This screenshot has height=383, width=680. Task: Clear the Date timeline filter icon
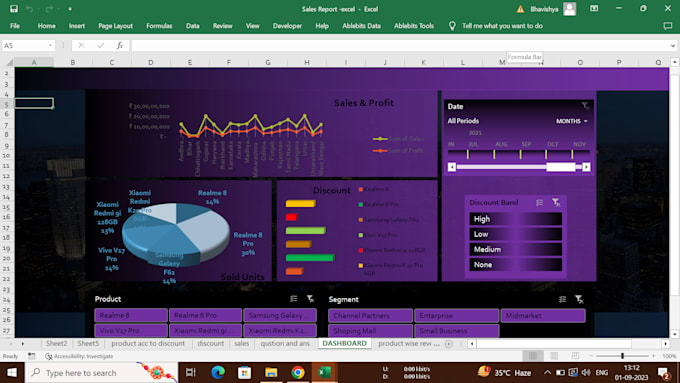click(x=585, y=106)
